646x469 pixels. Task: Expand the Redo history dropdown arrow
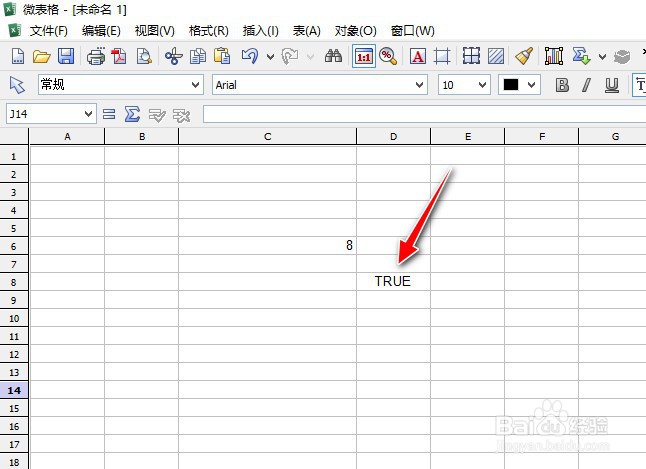310,56
